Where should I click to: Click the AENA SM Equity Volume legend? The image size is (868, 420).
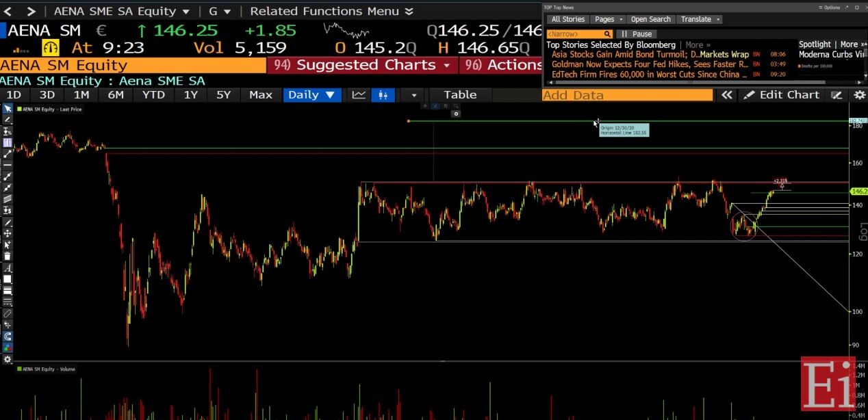(46, 369)
